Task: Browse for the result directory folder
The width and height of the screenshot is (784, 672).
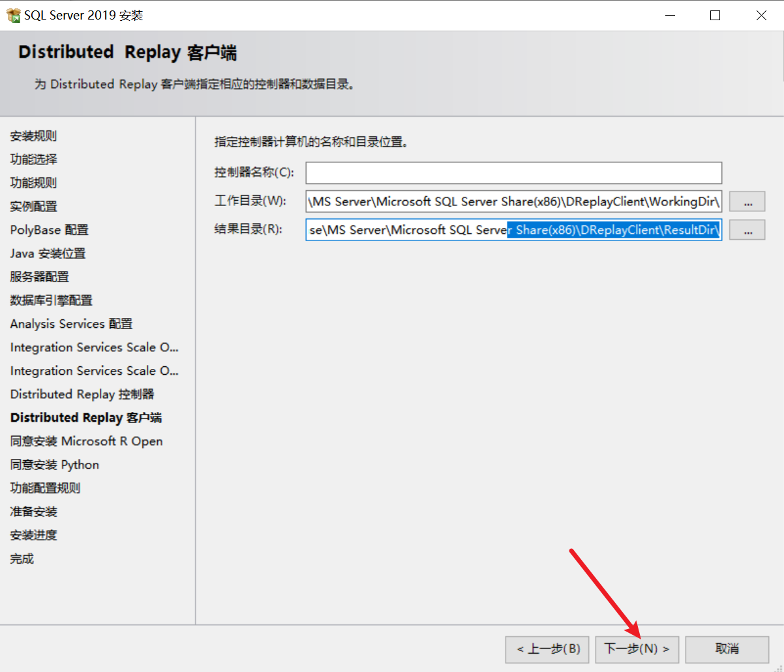Action: point(747,230)
